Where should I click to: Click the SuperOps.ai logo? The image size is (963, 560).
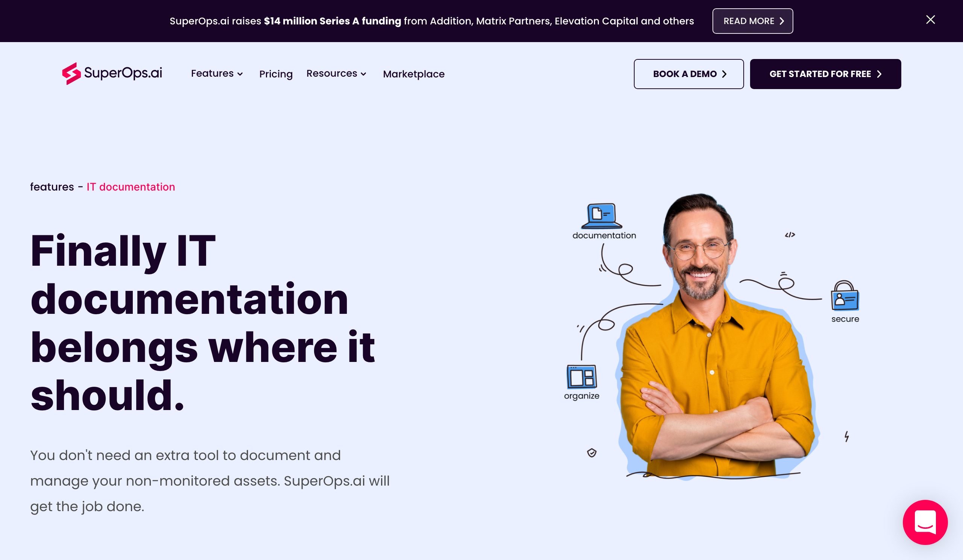click(x=112, y=73)
